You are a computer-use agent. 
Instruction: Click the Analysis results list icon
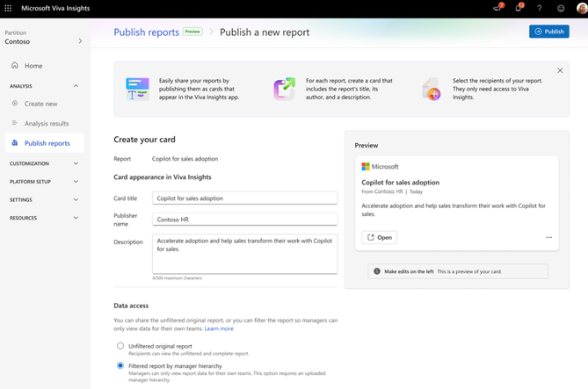15,123
